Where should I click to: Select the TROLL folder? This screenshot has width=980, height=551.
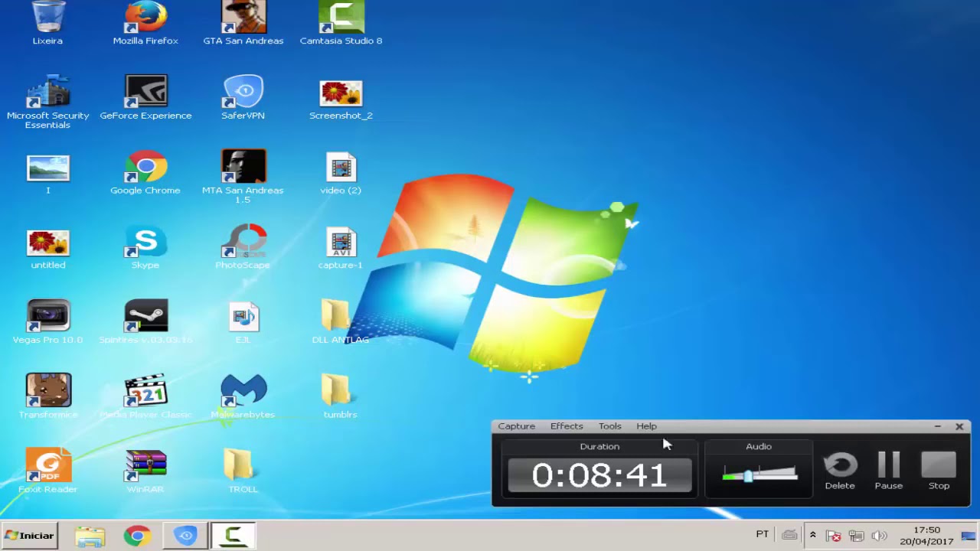click(x=243, y=471)
